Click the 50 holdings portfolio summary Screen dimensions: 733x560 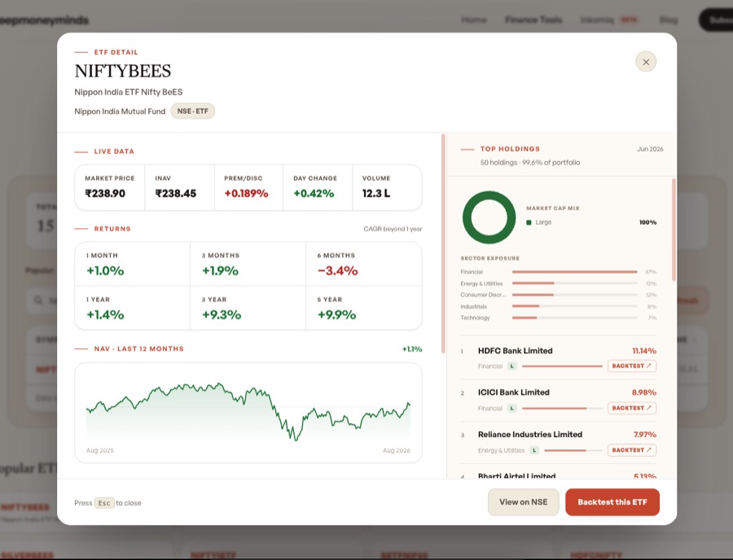tap(530, 163)
